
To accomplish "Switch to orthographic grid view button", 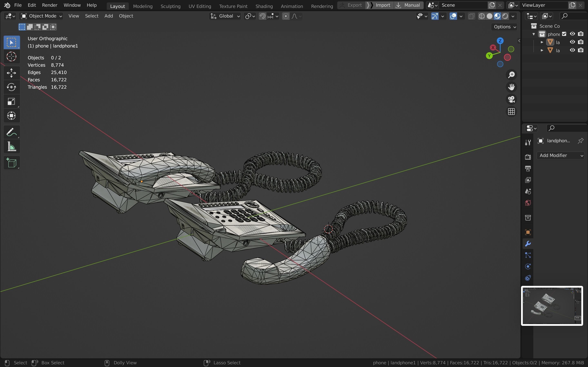I will click(511, 112).
